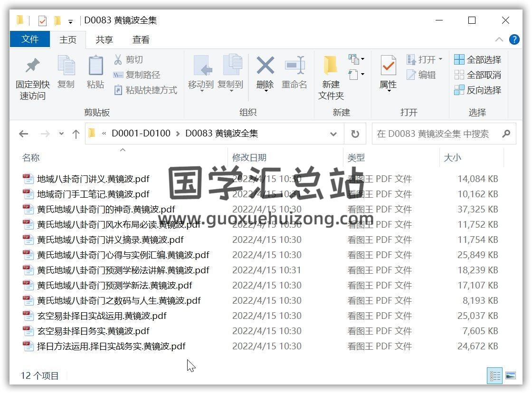Screen dimensions: 532x394
Task: Click the search magnifier icon
Action: click(x=506, y=134)
